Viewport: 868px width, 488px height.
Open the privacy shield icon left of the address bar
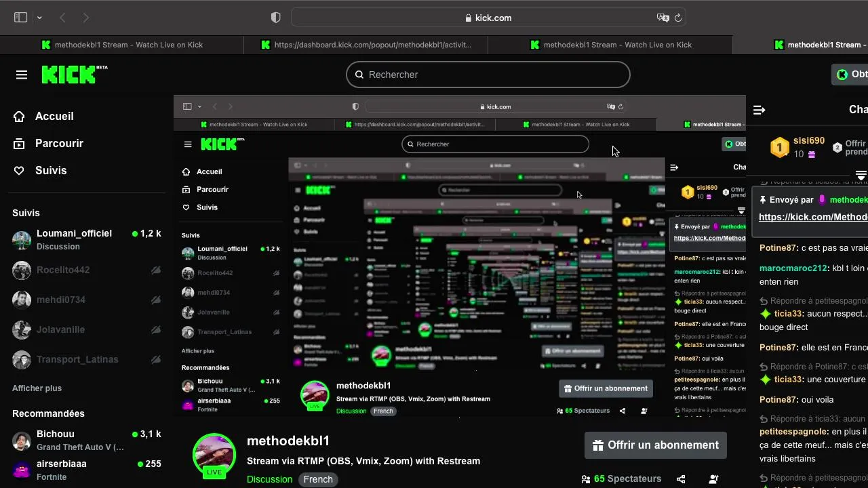point(275,18)
